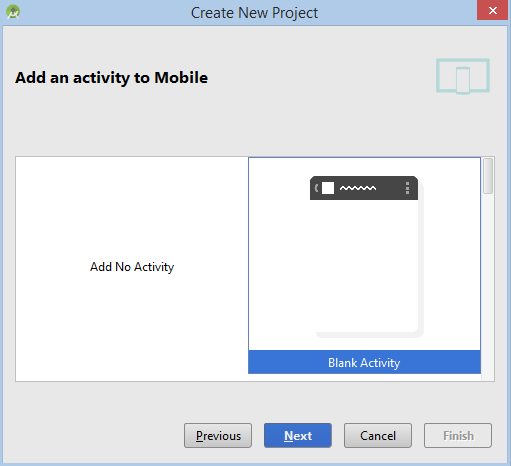
Task: Click the blue Blank Activity label
Action: (364, 362)
